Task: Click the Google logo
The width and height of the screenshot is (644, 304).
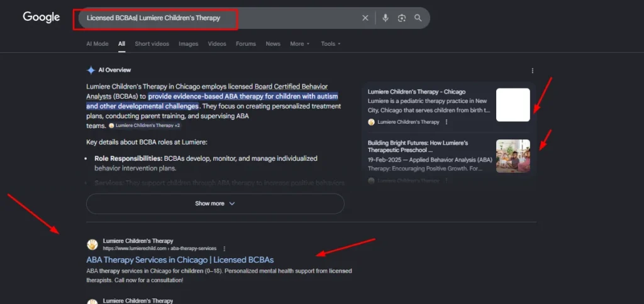Action: coord(41,18)
